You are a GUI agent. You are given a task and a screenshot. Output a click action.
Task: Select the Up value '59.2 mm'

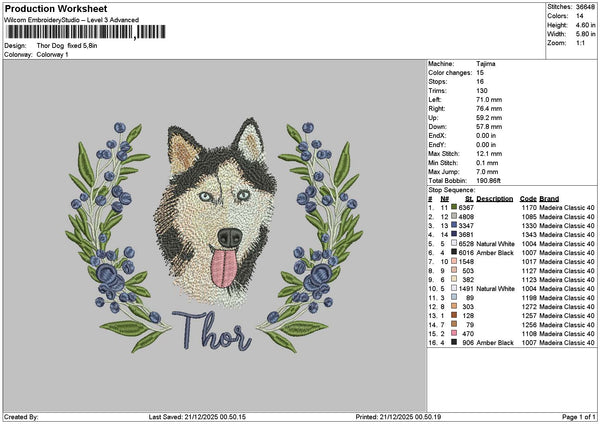pos(489,118)
